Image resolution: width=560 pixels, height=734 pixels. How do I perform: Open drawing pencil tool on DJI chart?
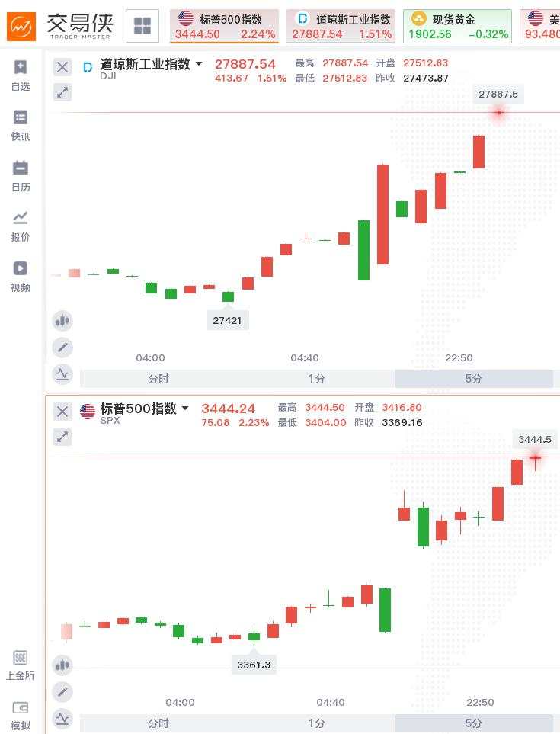[62, 348]
